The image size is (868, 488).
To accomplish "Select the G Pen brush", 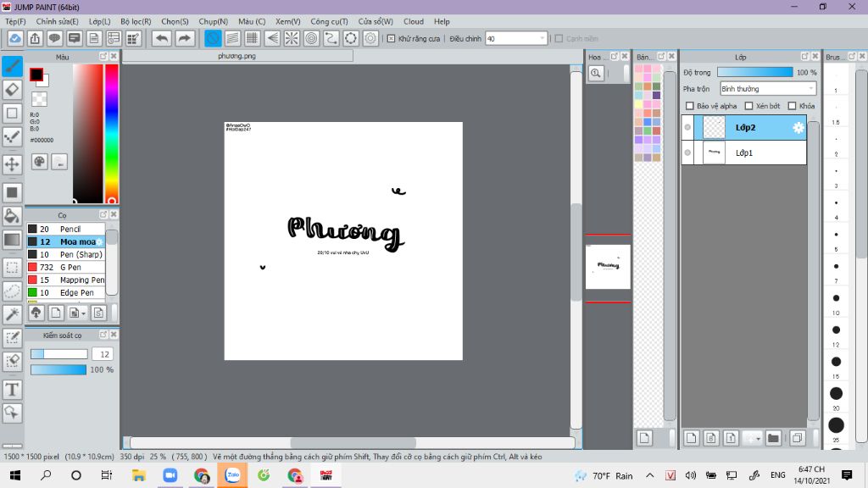I will (x=66, y=267).
